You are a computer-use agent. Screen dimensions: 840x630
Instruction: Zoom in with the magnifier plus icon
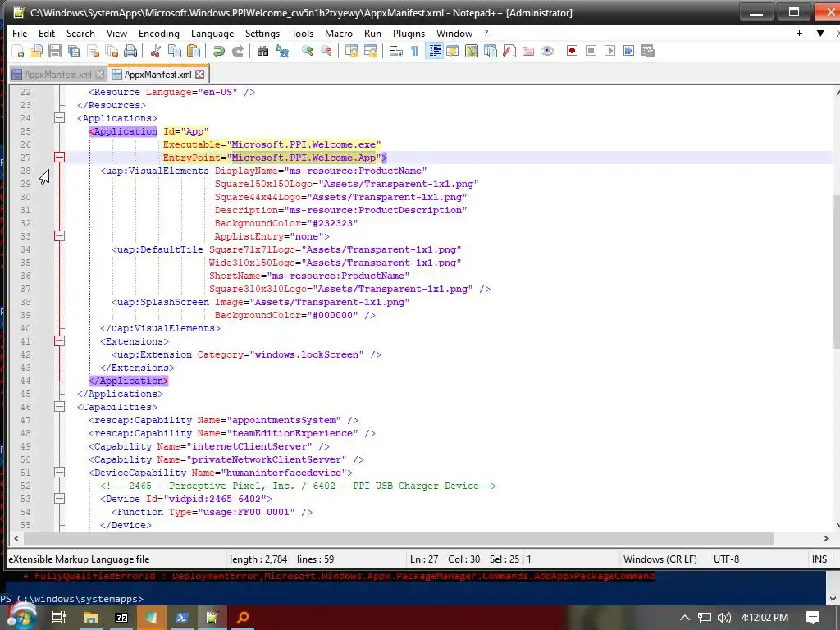pos(308,51)
